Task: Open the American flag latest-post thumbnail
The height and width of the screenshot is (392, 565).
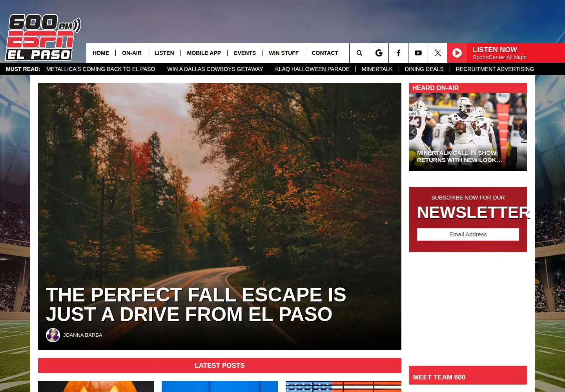Action: pos(343,387)
